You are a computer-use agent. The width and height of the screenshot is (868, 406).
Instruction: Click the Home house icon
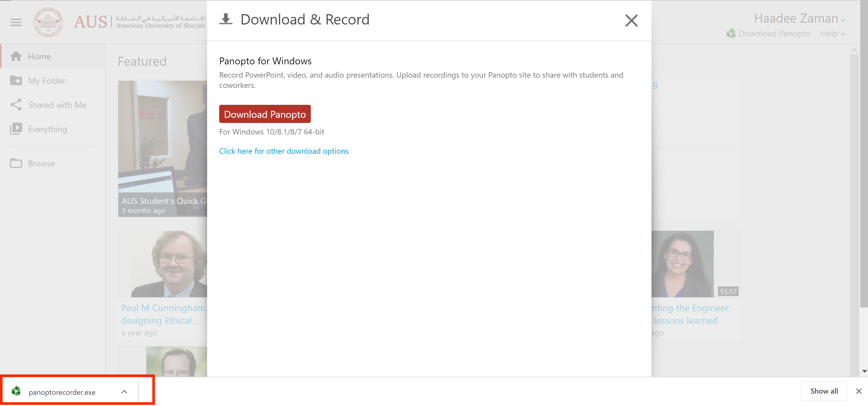[16, 56]
